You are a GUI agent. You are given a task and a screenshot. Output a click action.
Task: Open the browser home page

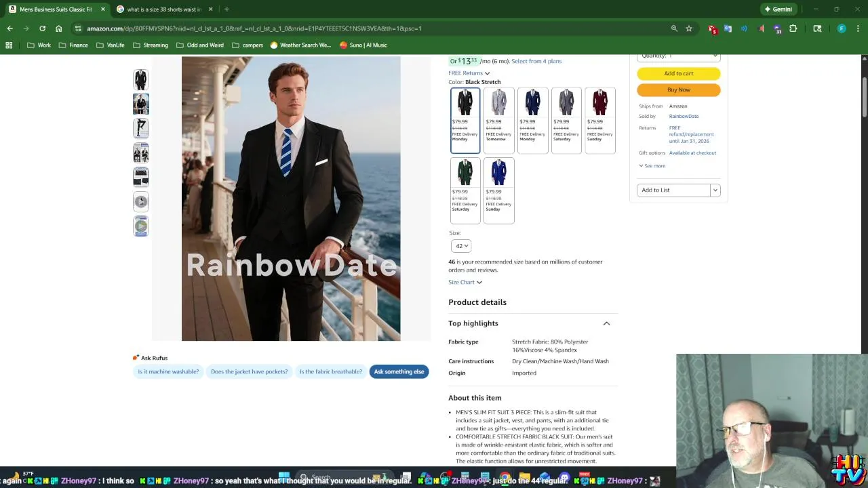[58, 28]
